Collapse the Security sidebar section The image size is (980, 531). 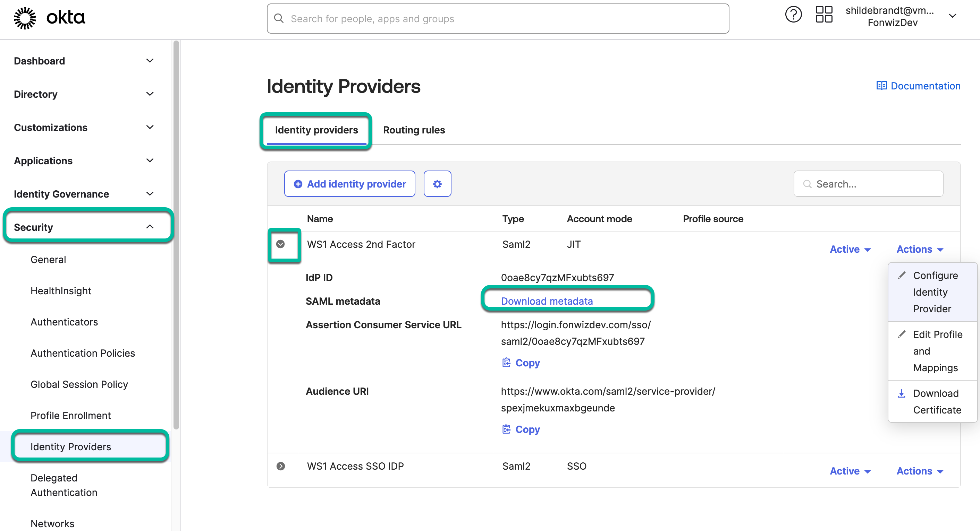tap(150, 227)
